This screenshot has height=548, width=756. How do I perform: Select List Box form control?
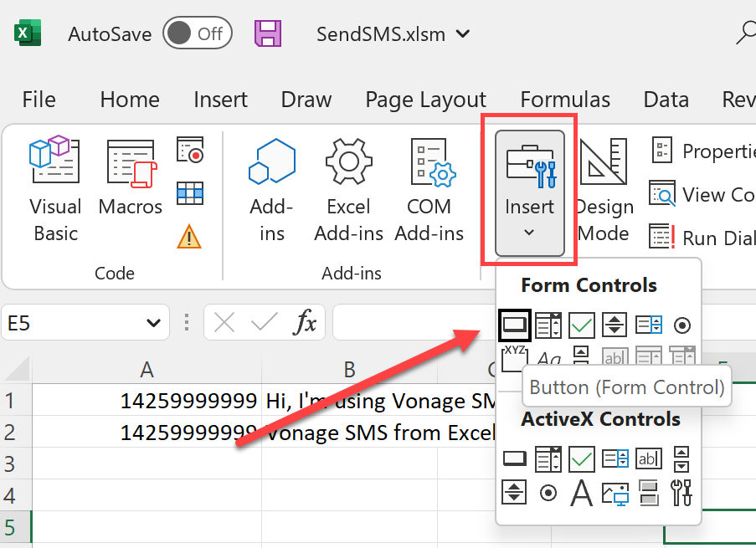coord(649,325)
